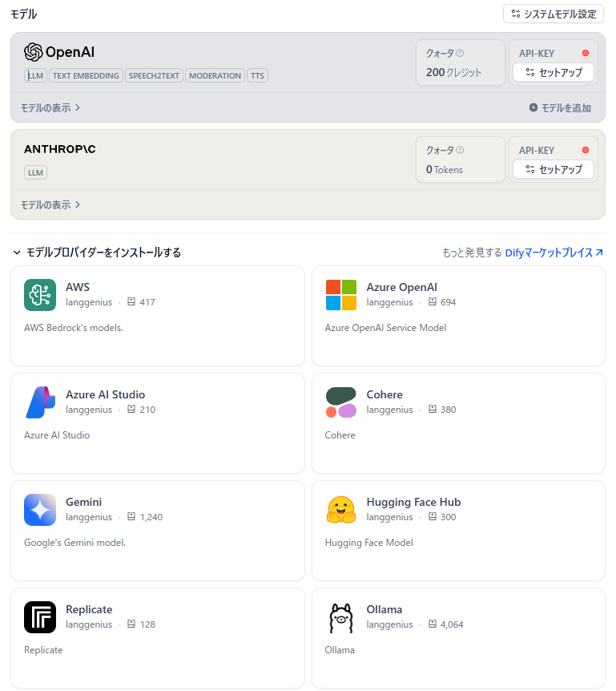Click the Anthropic logo
616x691 pixels.
point(59,149)
